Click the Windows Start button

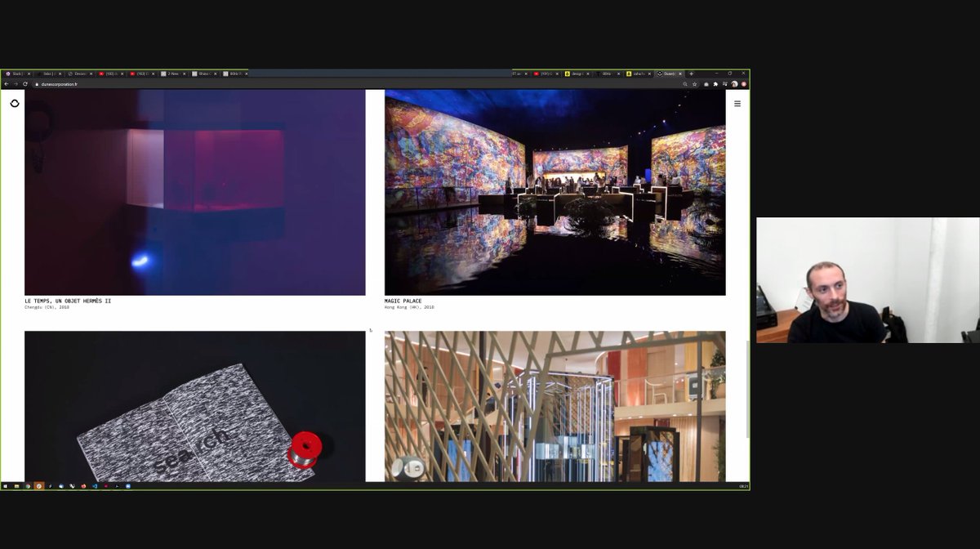coord(6,486)
